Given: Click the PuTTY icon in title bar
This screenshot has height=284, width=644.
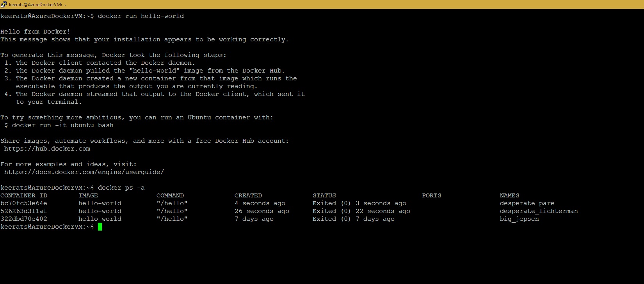Looking at the screenshot, I should click(x=4, y=4).
